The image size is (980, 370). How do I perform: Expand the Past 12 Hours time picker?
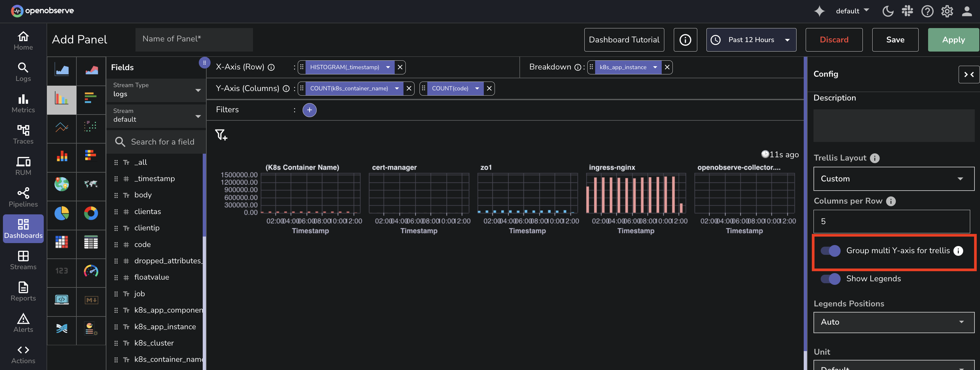[751, 39]
